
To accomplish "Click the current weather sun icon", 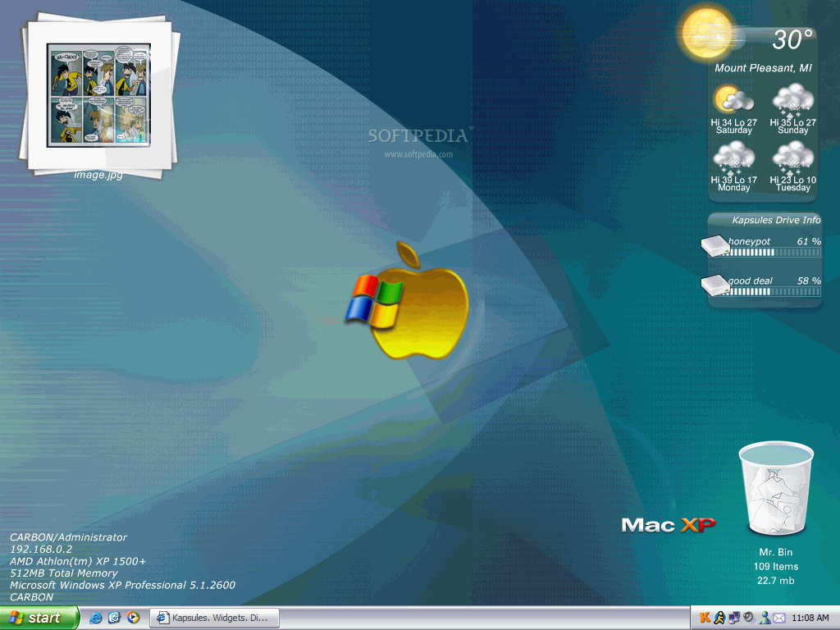I will coord(706,33).
